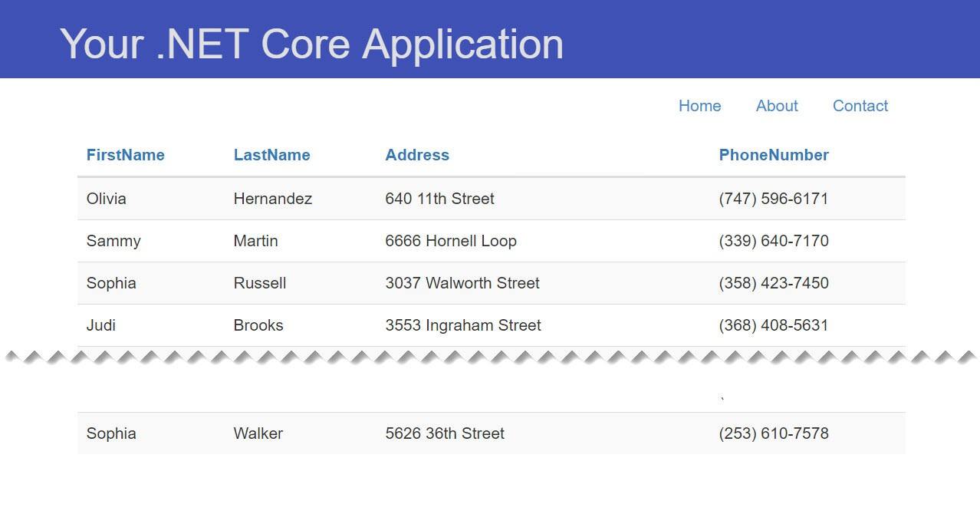Select the last name Walker
The height and width of the screenshot is (514, 980).
[x=258, y=433]
